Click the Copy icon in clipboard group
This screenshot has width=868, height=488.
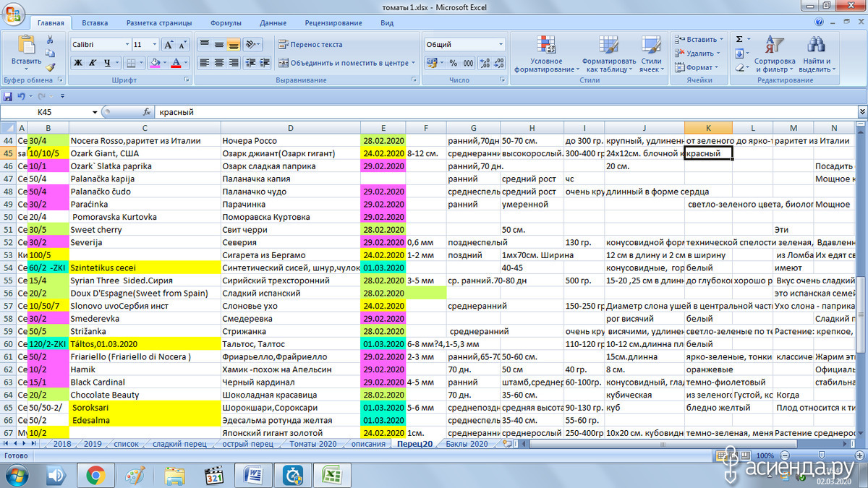point(50,52)
